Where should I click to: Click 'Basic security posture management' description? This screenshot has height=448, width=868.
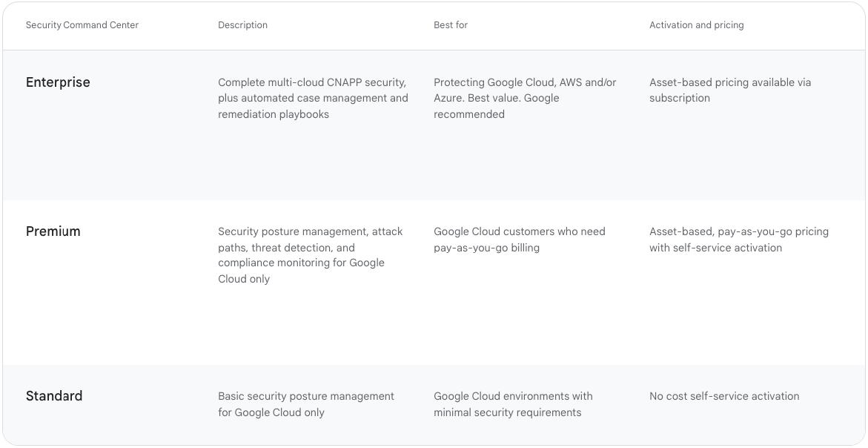pyautogui.click(x=306, y=404)
